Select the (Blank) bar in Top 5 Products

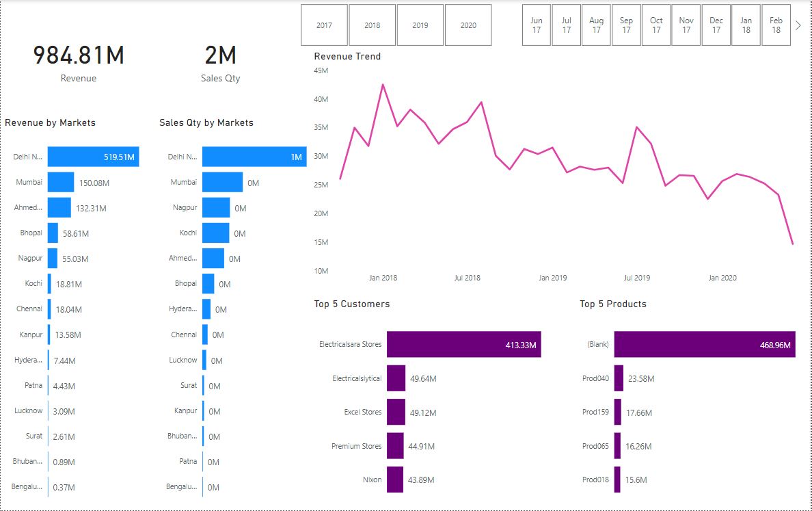704,344
